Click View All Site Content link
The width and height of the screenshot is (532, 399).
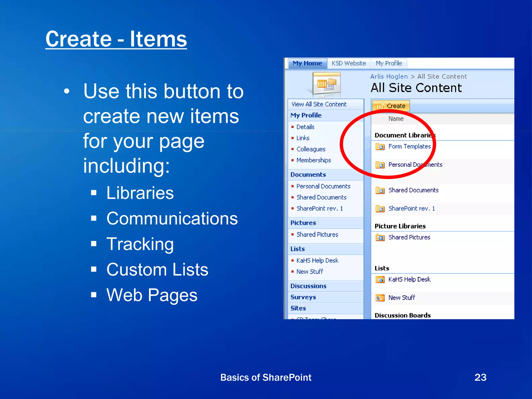point(319,104)
